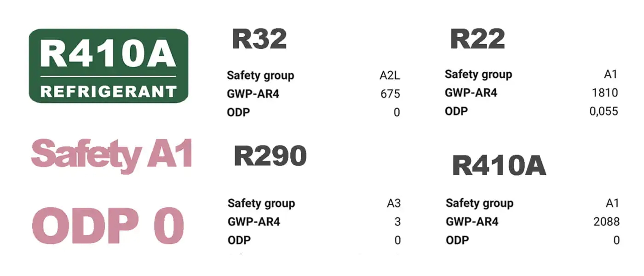Click the GWP-AR4 value 2088
The width and height of the screenshot is (644, 276).
[x=606, y=222]
